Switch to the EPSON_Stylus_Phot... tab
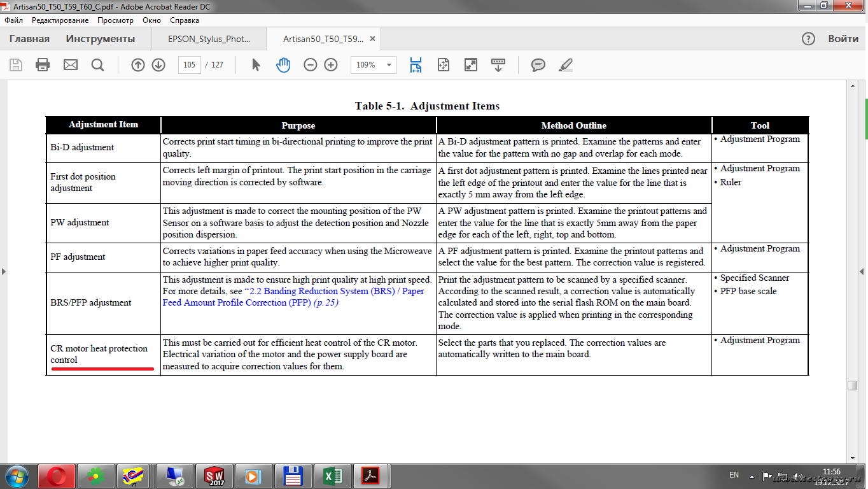The height and width of the screenshot is (489, 868). [x=209, y=39]
